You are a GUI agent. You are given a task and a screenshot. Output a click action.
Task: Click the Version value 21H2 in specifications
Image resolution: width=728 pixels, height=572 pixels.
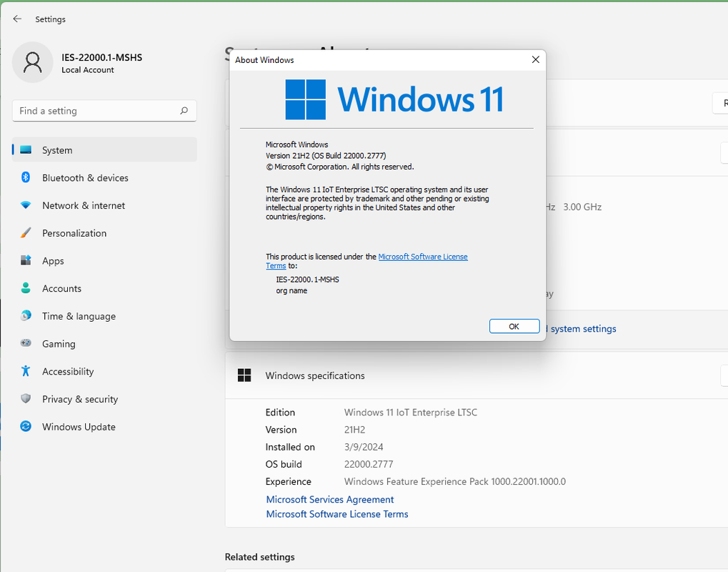pyautogui.click(x=354, y=429)
